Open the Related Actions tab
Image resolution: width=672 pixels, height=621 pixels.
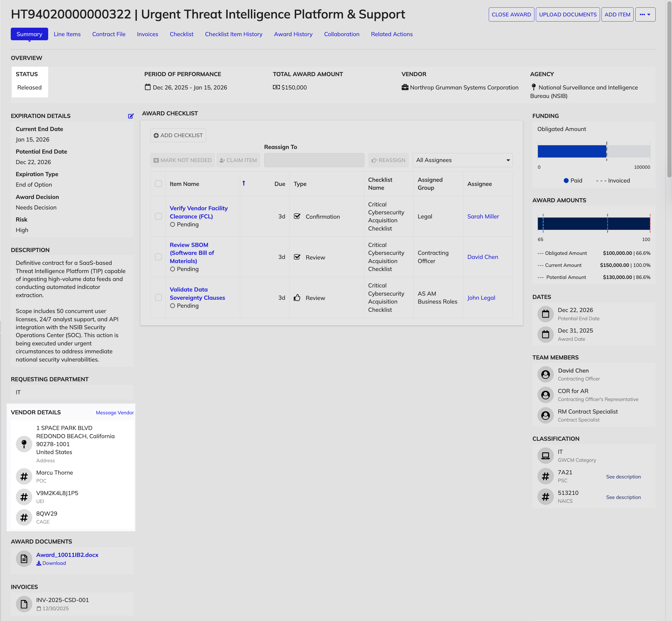392,34
